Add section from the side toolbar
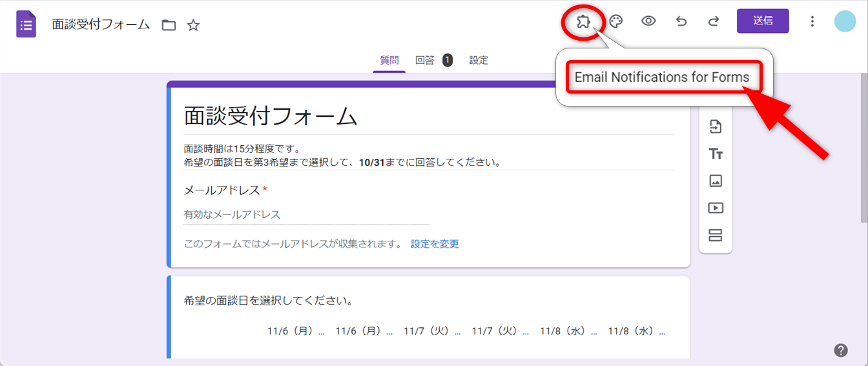Screen dimensions: 868x366 pos(716,235)
